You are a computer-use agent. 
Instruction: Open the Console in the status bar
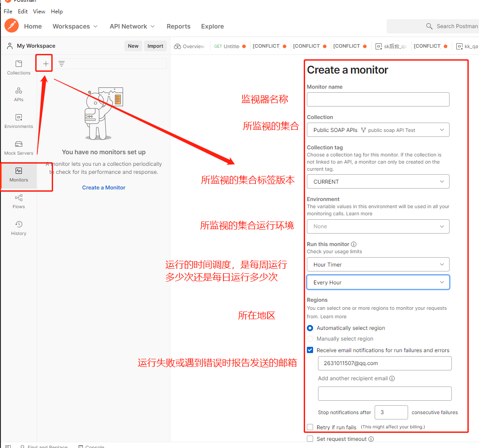click(91, 447)
